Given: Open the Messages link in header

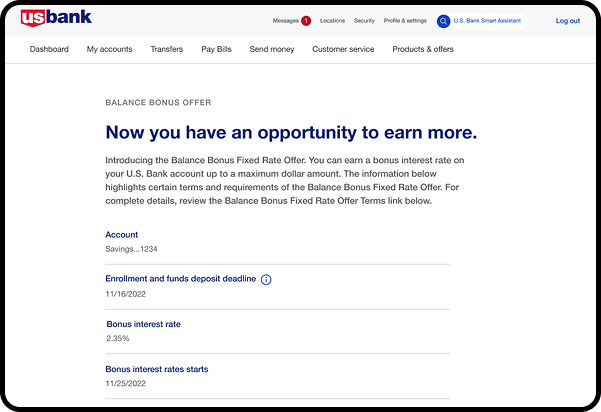Looking at the screenshot, I should click(x=285, y=21).
